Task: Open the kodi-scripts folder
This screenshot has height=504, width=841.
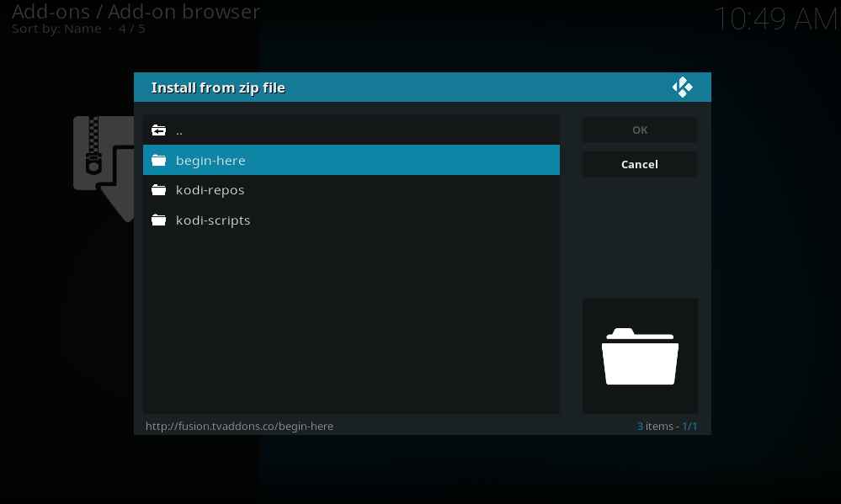Action: coord(351,220)
